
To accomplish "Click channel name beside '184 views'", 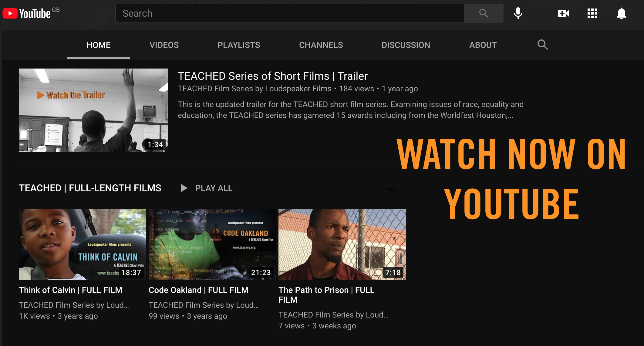I will point(255,89).
